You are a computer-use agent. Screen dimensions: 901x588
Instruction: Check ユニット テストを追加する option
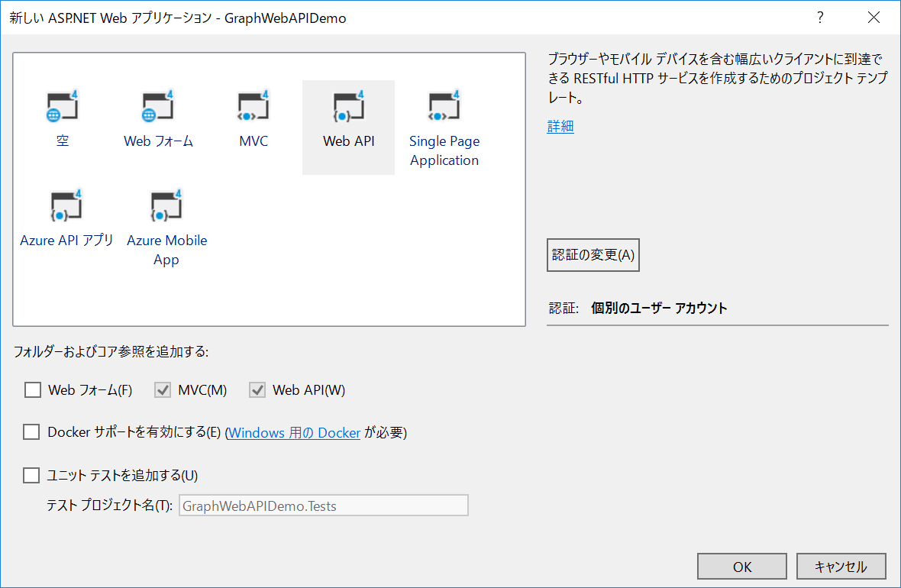tap(31, 474)
